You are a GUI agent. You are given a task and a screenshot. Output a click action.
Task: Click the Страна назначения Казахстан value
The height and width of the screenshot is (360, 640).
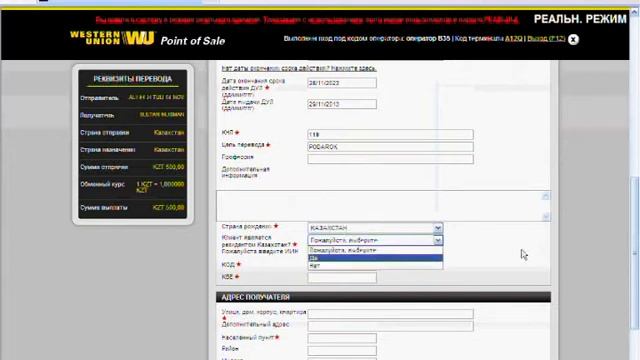tap(169, 150)
